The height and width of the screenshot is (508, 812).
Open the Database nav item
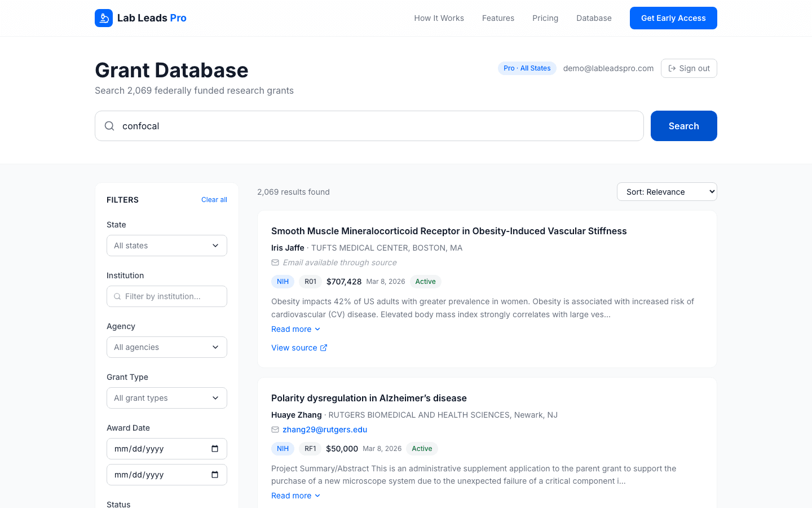594,18
